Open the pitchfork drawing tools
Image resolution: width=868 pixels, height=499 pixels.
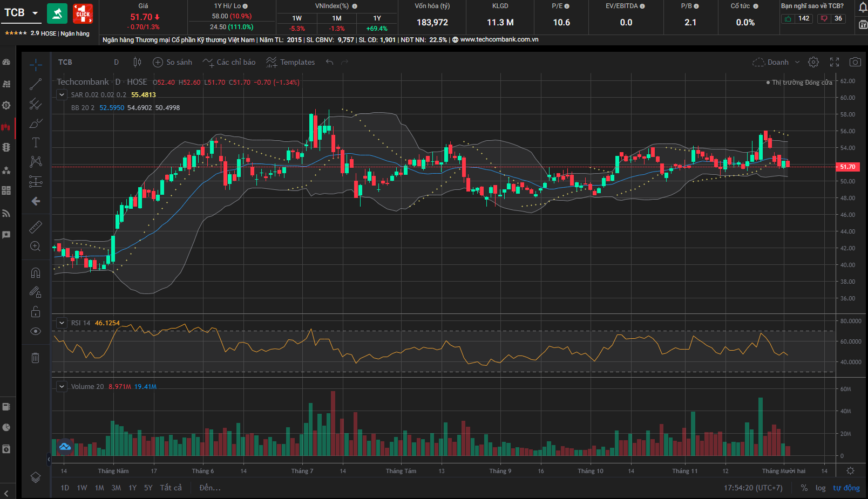(x=36, y=104)
